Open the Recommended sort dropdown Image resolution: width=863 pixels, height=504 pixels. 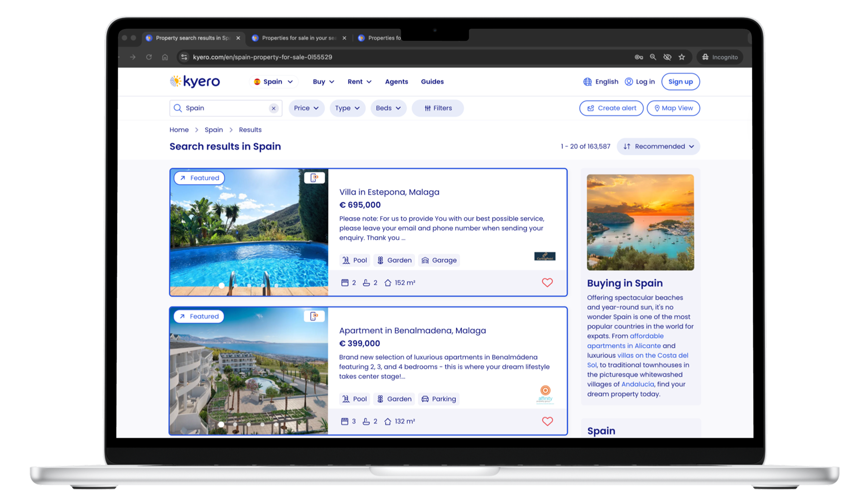tap(658, 147)
